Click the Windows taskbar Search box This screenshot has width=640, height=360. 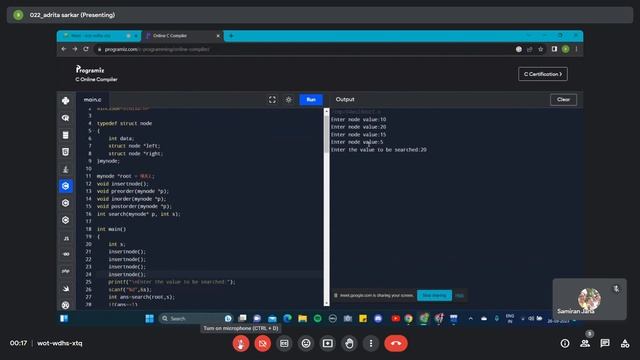[195, 318]
